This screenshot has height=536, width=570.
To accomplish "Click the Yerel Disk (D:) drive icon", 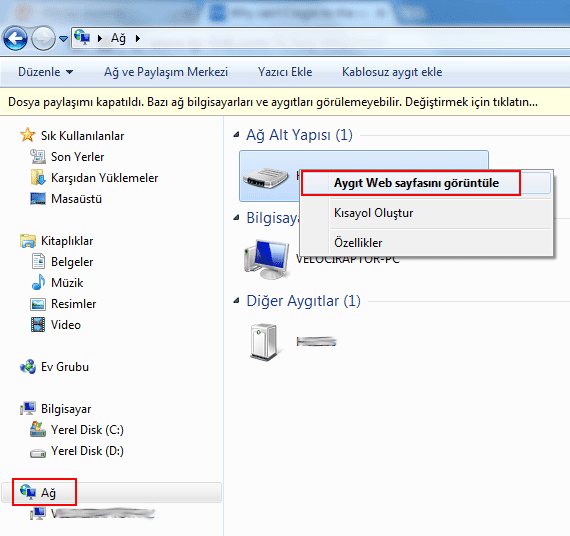I will (38, 453).
